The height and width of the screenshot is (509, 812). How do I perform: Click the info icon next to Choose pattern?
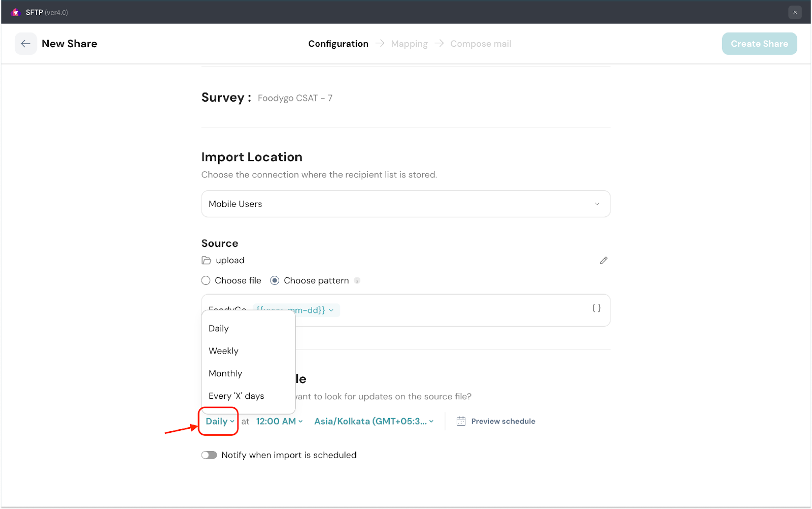(357, 281)
